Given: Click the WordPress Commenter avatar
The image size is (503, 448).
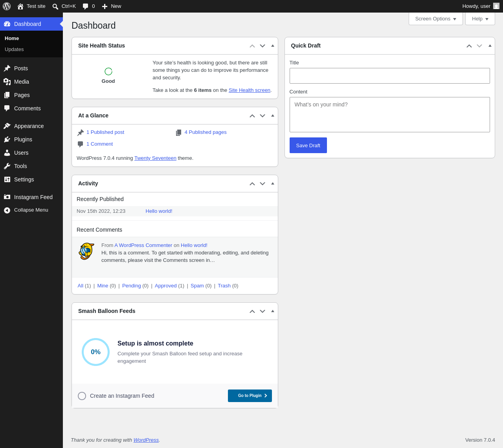Looking at the screenshot, I should coord(86,251).
